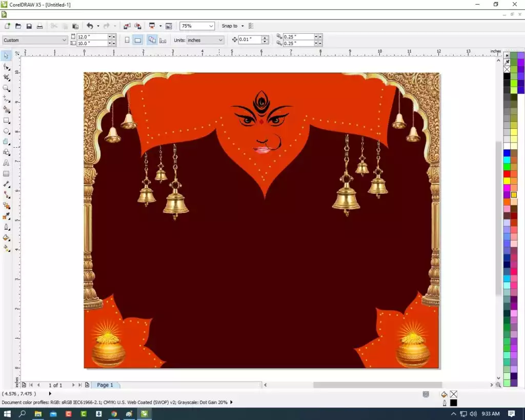525x420 pixels.
Task: Select the Basic Shapes tool
Action: [6, 152]
